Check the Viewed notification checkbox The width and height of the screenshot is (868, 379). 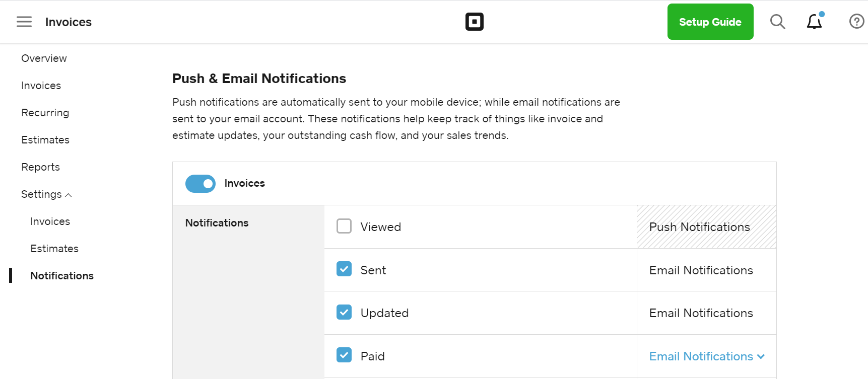point(344,226)
